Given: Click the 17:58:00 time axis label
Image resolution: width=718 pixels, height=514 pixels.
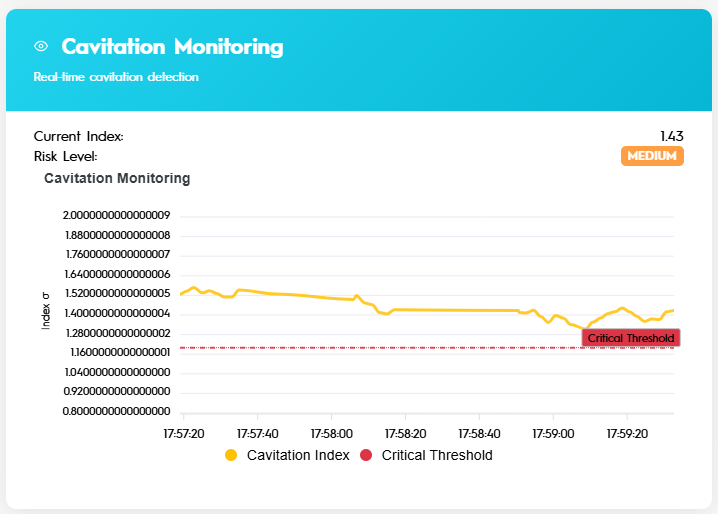Looking at the screenshot, I should click(x=332, y=434).
